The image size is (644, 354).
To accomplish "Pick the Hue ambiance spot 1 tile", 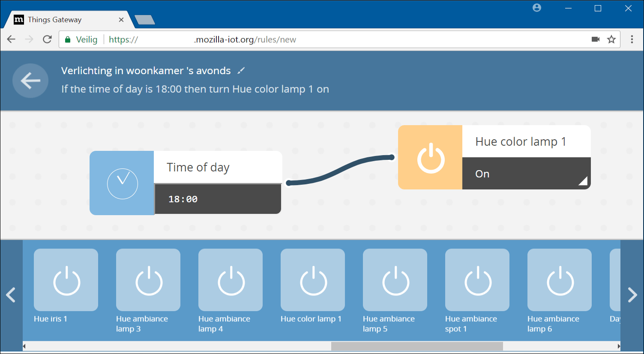I will pos(477,280).
